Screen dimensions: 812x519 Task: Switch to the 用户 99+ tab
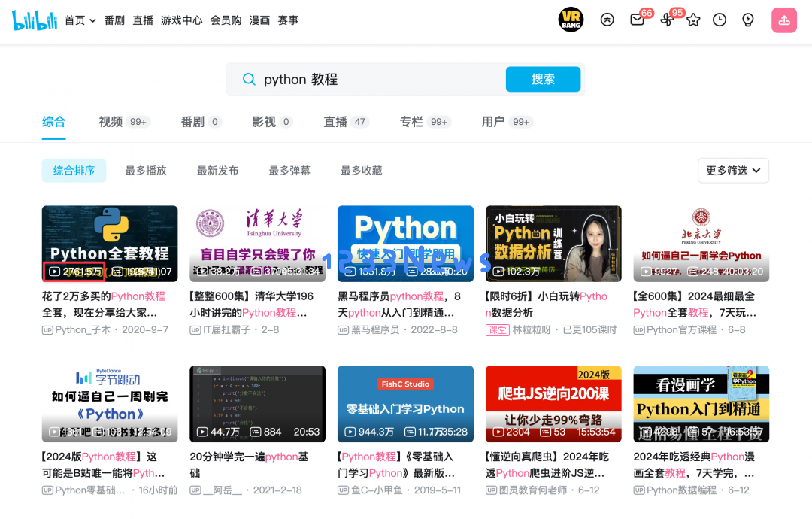click(x=507, y=122)
